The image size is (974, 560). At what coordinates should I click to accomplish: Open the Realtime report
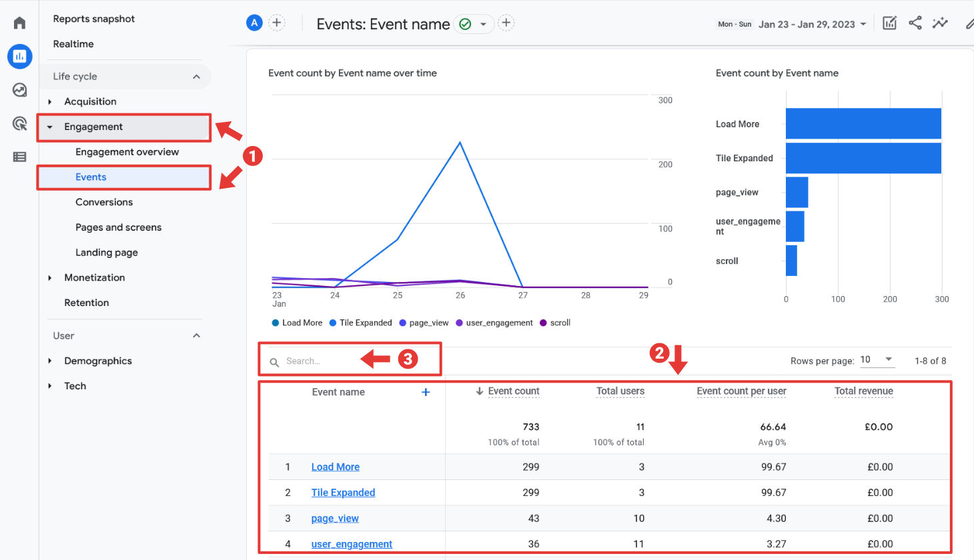(73, 43)
